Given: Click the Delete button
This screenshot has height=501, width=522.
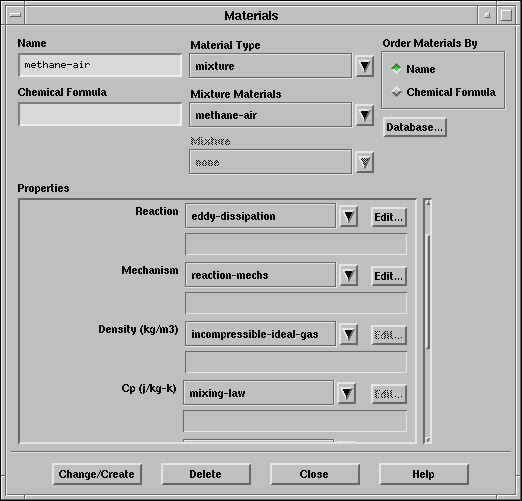Looking at the screenshot, I should [x=206, y=474].
